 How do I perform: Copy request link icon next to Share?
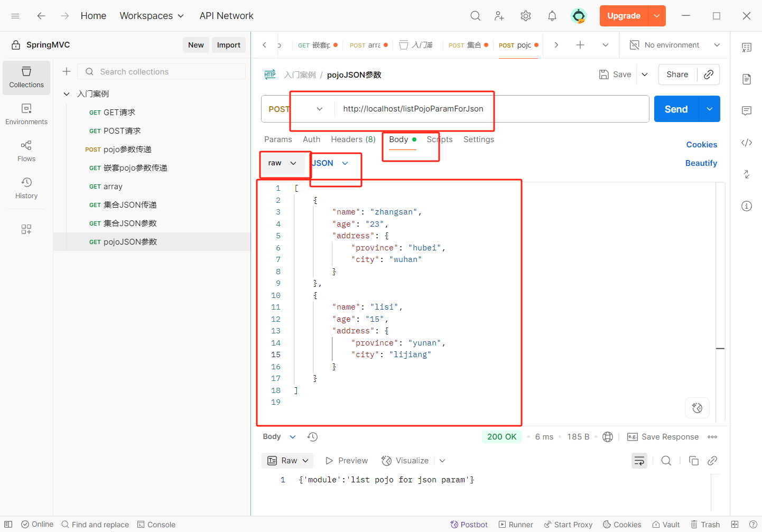(709, 74)
